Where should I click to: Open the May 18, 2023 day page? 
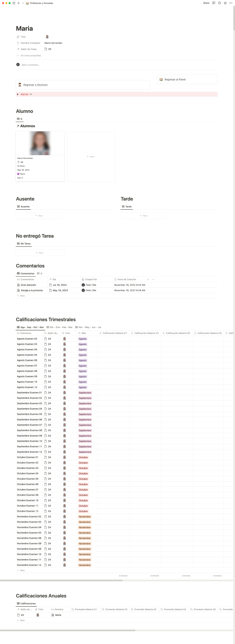pos(58,290)
